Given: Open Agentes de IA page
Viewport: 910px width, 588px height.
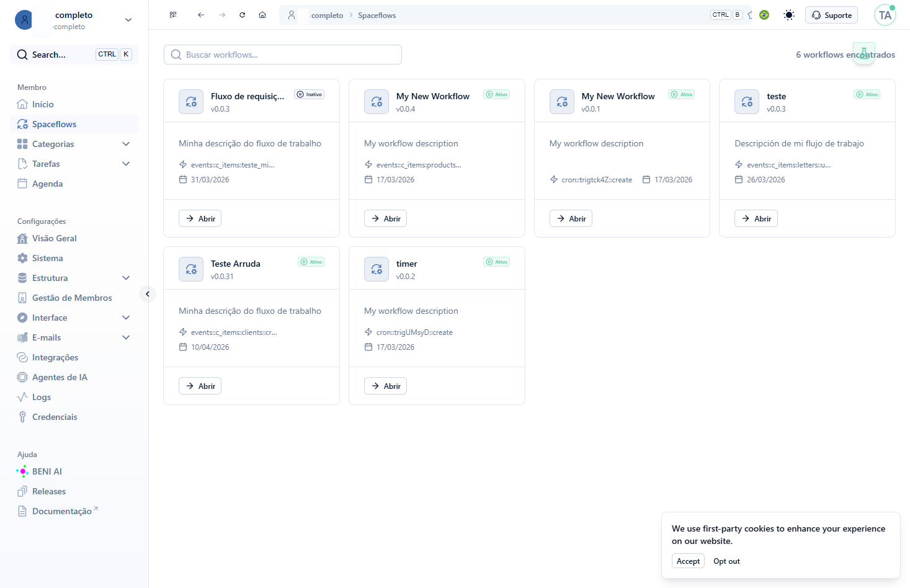Looking at the screenshot, I should pos(74,377).
